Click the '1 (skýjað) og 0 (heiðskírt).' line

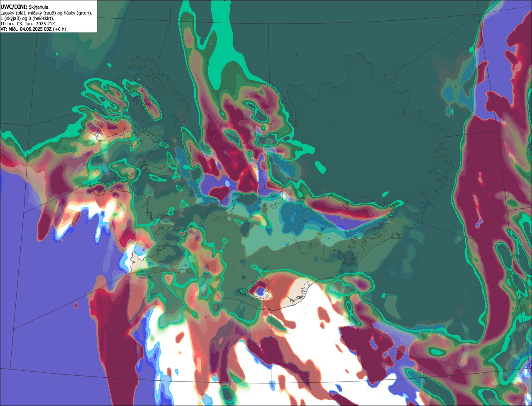point(27,18)
